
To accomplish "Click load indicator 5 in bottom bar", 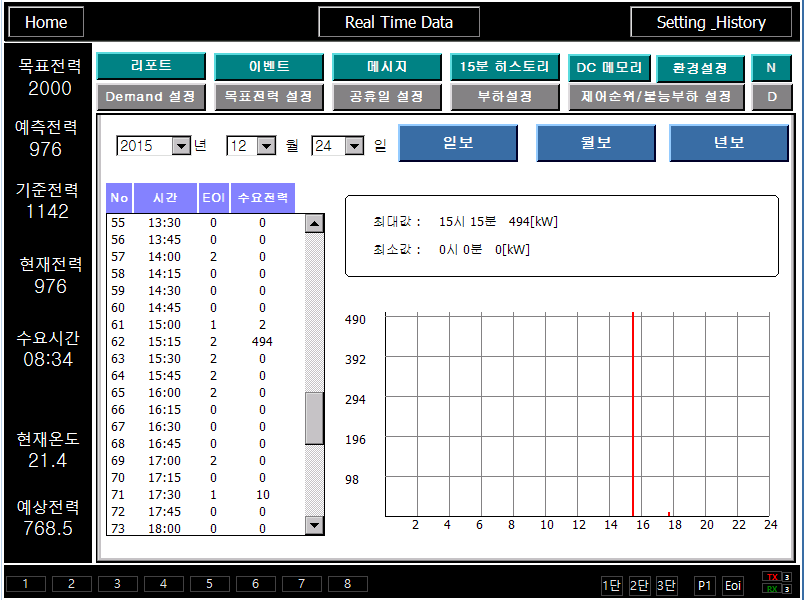I will click(209, 584).
